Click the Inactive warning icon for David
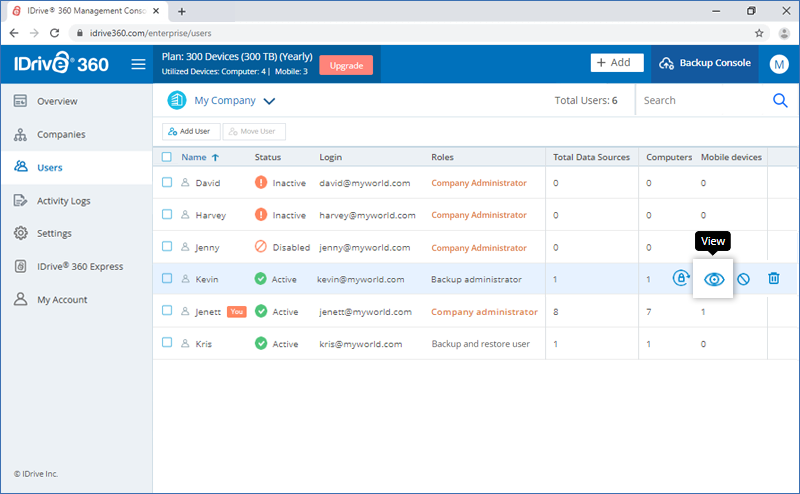 coord(261,182)
